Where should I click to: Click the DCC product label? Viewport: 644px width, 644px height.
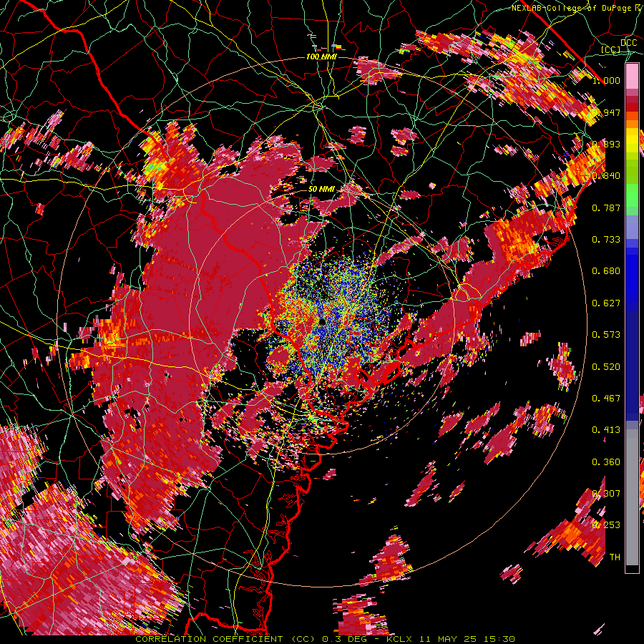[628, 43]
